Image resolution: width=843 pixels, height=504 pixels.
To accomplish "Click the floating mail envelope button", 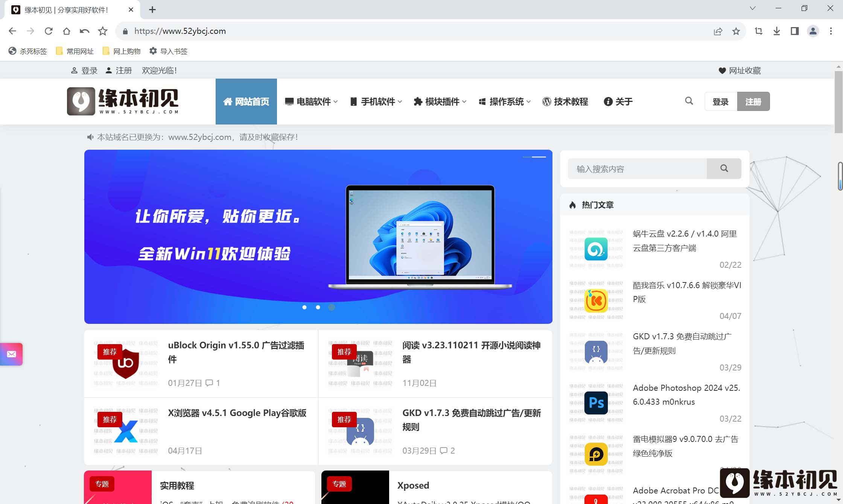I will 11,354.
